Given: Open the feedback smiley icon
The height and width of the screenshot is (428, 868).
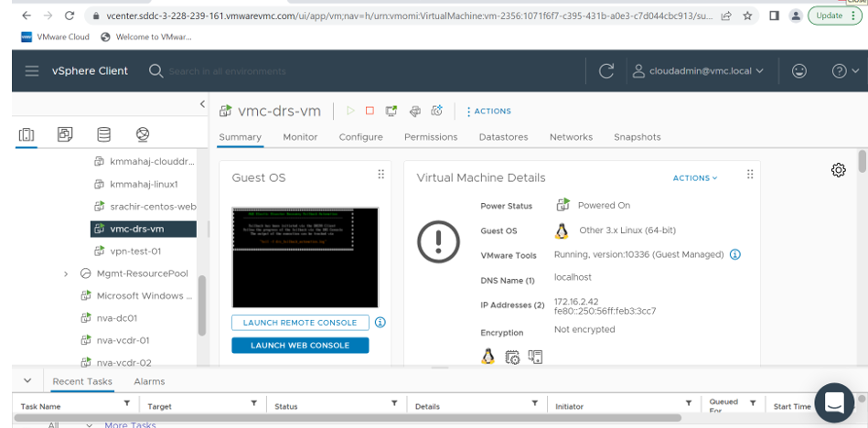Looking at the screenshot, I should point(798,70).
